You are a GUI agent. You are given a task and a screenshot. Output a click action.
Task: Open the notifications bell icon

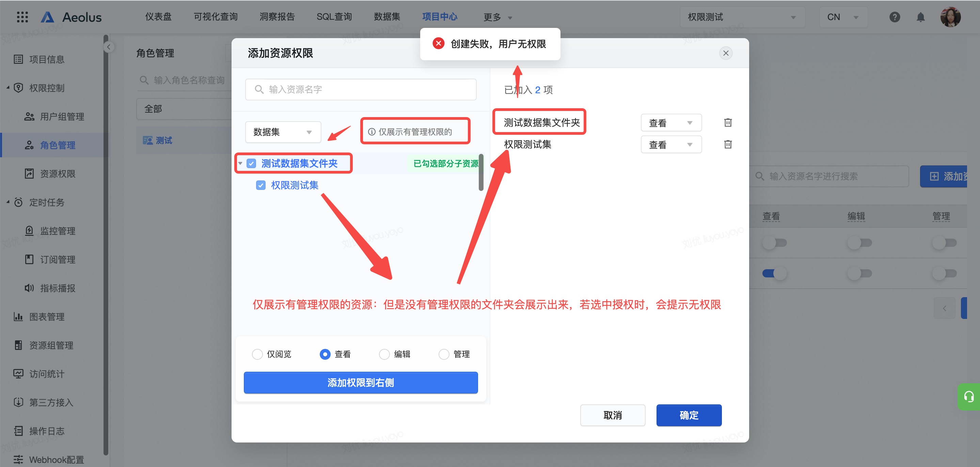click(x=920, y=17)
